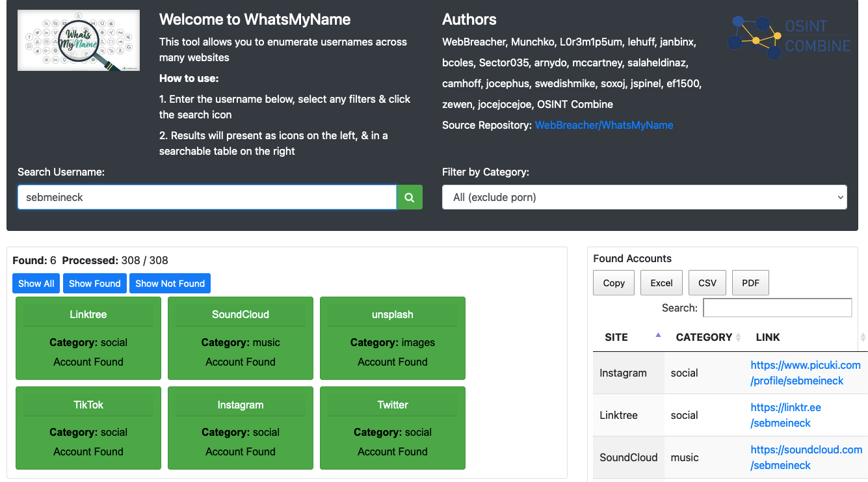Viewport: 868px width, 482px height.
Task: Click the Show Not Found button
Action: pyautogui.click(x=170, y=284)
